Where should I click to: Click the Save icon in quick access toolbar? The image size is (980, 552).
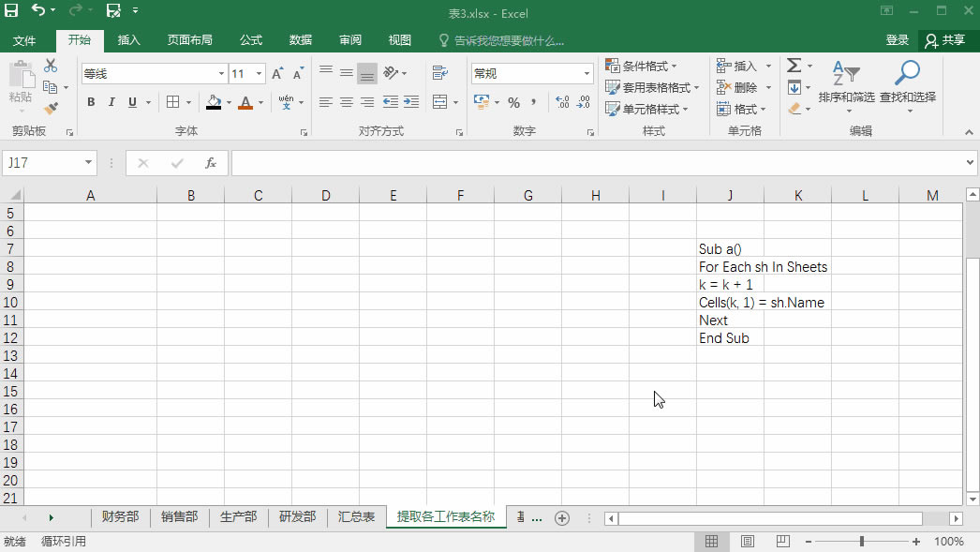pyautogui.click(x=11, y=10)
